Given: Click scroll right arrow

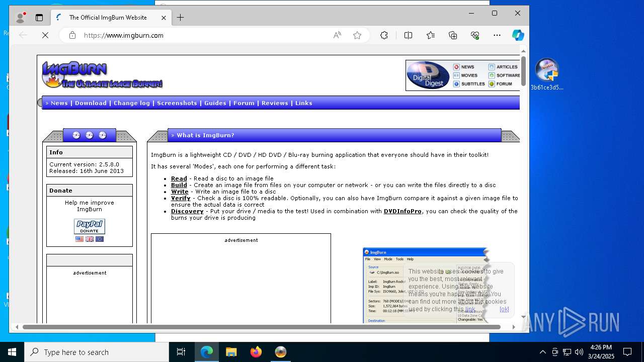Looking at the screenshot, I should 514,327.
